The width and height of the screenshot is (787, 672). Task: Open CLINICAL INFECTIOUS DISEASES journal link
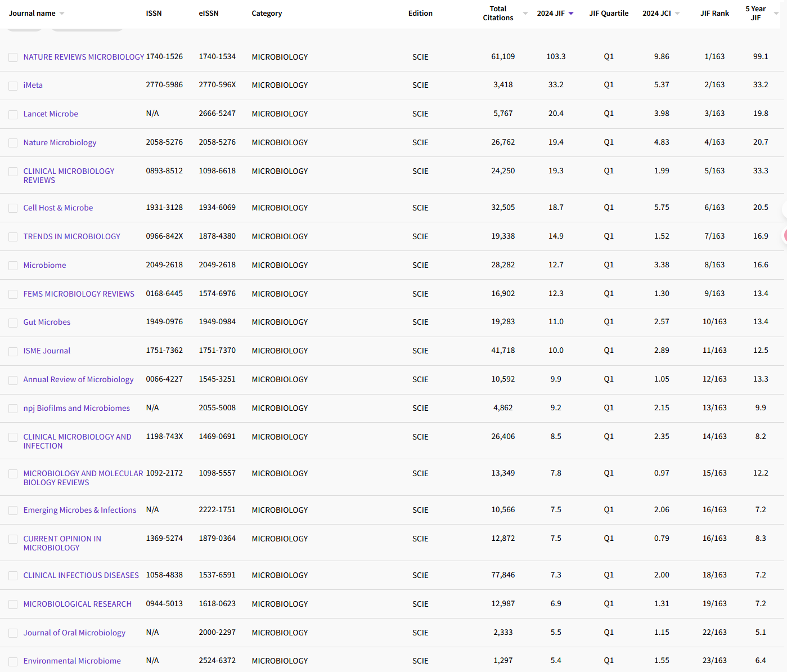tap(81, 575)
